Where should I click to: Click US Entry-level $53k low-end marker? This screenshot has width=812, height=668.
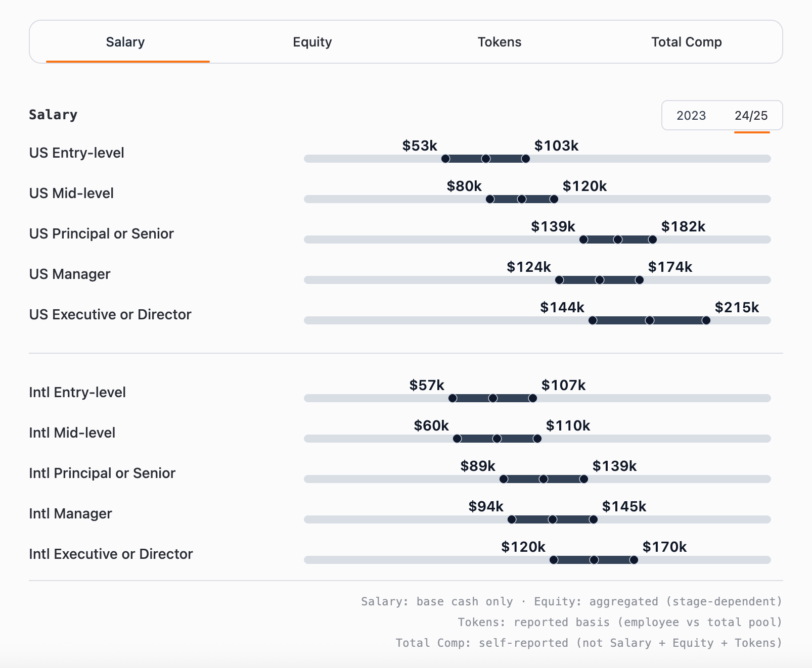pyautogui.click(x=445, y=159)
